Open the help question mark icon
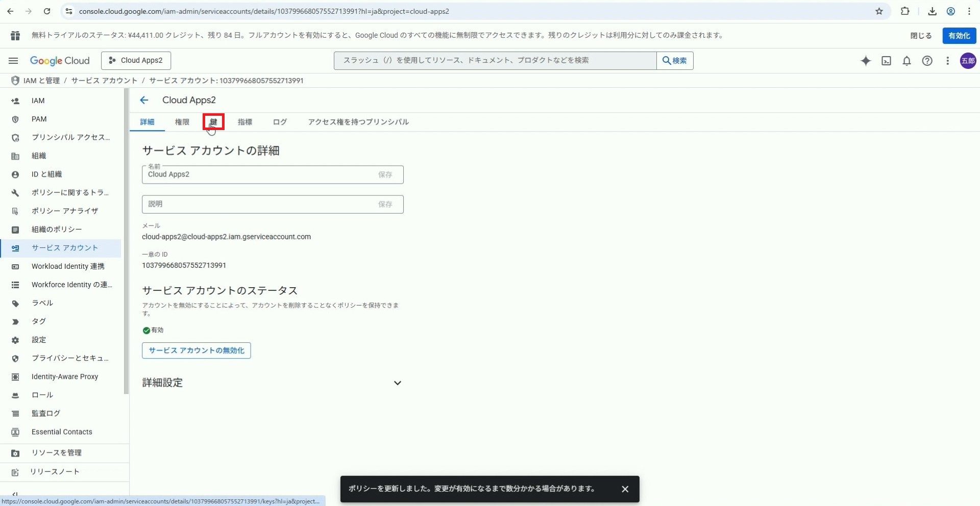 927,61
